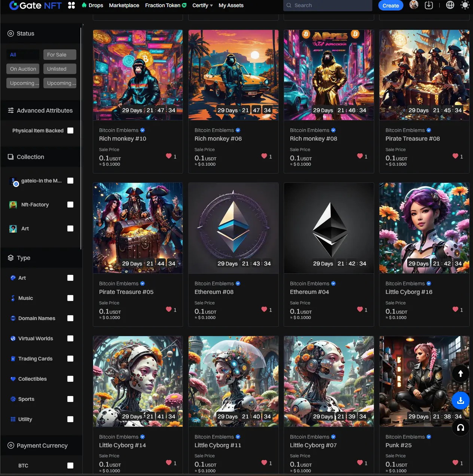Image resolution: width=473 pixels, height=476 pixels.
Task: Like Little Cyborg #14 heart icon
Action: click(x=169, y=463)
